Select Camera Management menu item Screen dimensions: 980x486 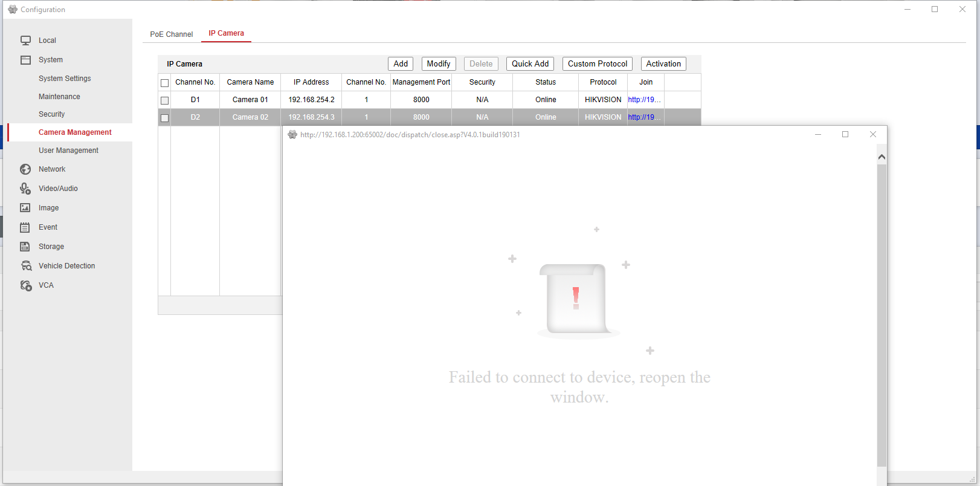[x=75, y=132]
